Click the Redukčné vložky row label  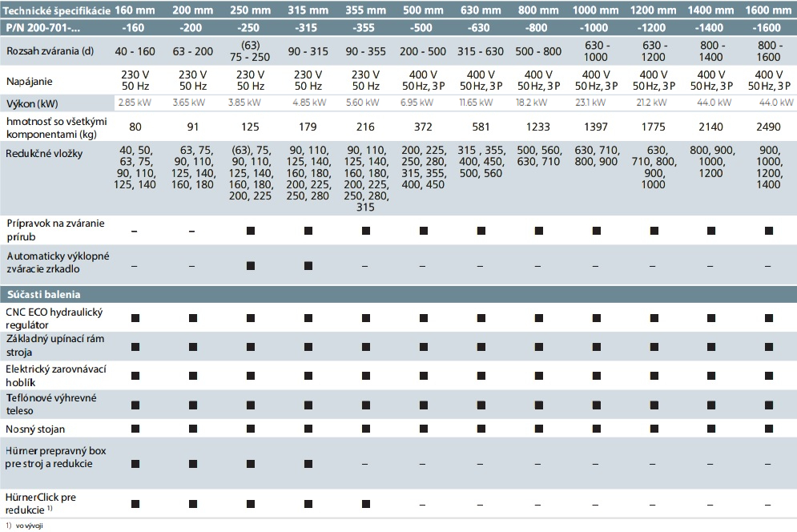tap(44, 154)
